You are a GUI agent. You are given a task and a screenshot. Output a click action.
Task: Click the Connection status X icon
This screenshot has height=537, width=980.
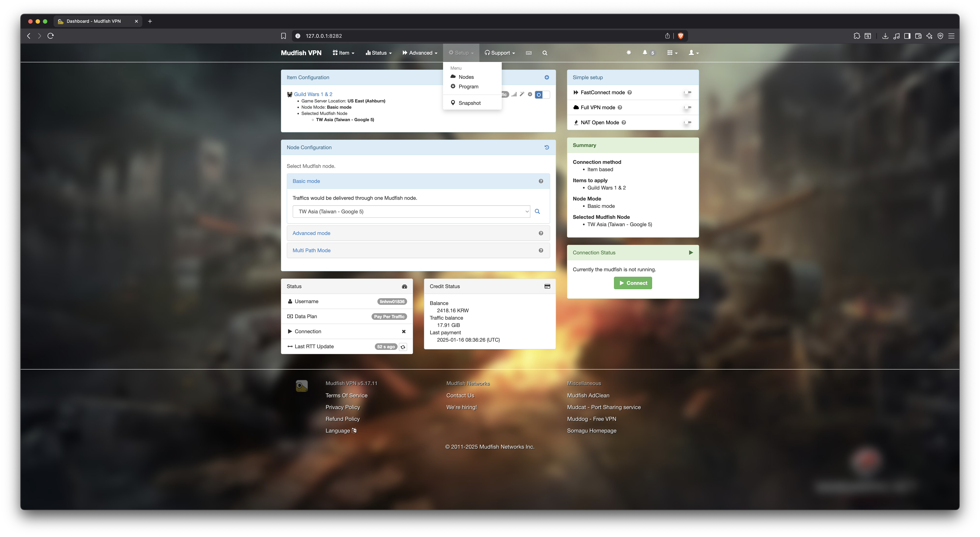tap(404, 331)
